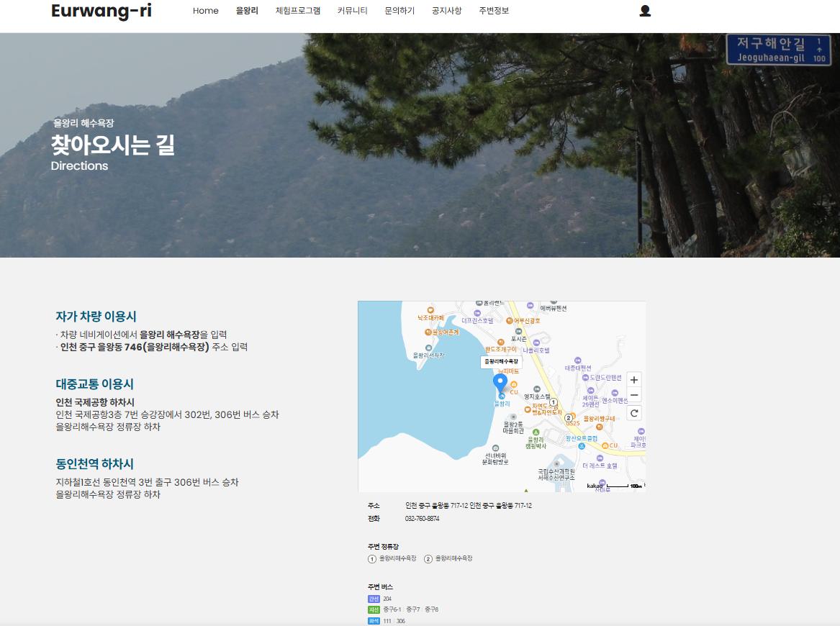Go to the 커뮤니티 menu
The height and width of the screenshot is (626, 840).
(352, 11)
